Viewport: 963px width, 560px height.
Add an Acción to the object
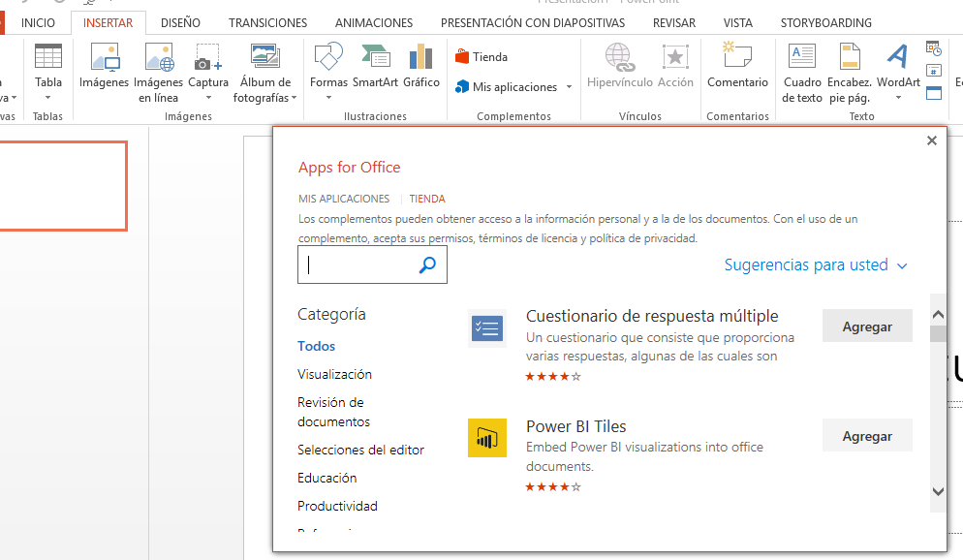675,66
